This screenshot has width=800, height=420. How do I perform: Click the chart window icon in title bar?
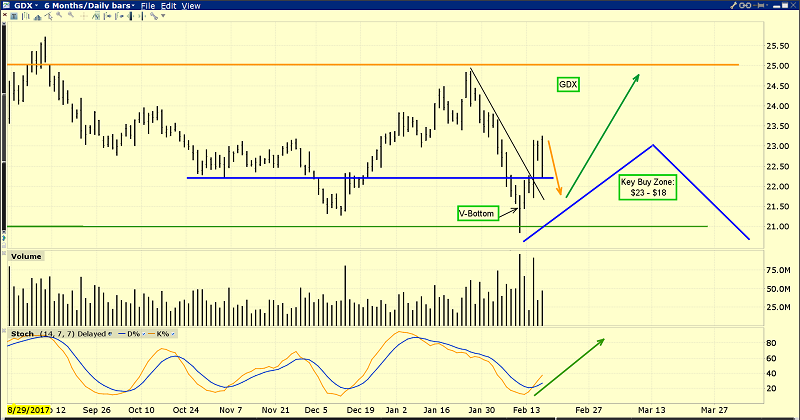(x=6, y=5)
